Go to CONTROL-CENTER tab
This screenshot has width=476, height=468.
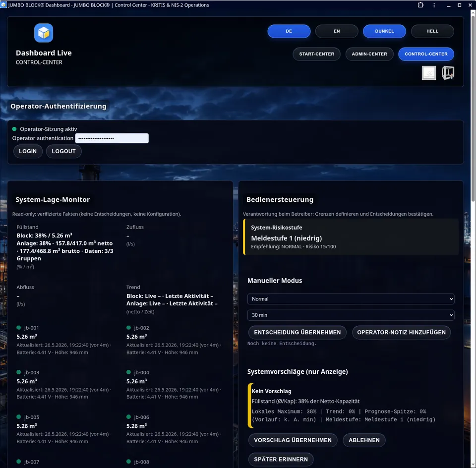click(x=426, y=54)
